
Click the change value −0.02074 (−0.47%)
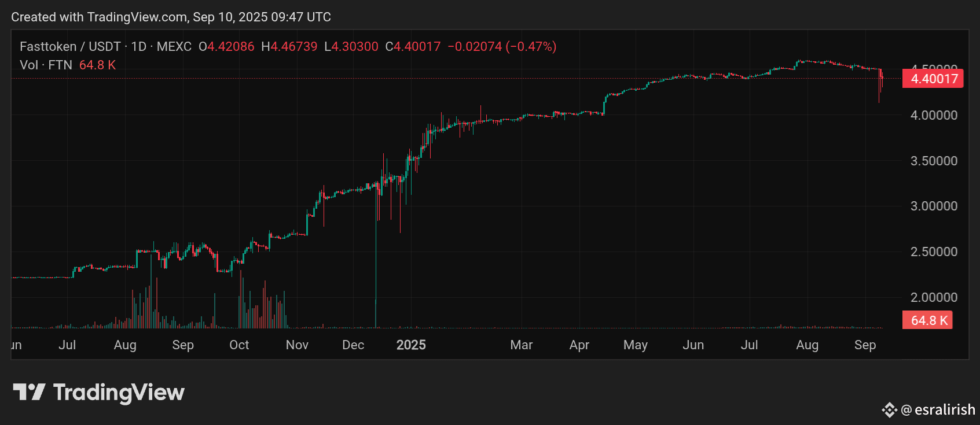pos(502,46)
